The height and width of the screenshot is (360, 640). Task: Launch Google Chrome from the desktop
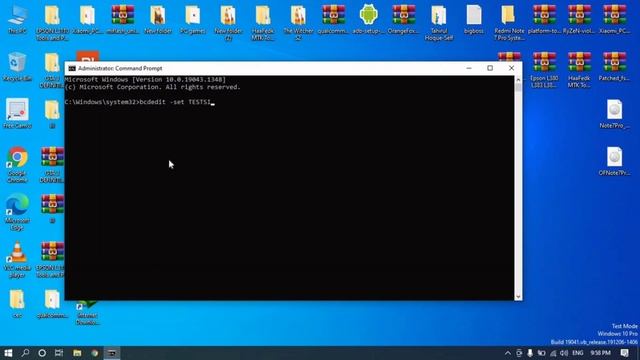(x=17, y=164)
